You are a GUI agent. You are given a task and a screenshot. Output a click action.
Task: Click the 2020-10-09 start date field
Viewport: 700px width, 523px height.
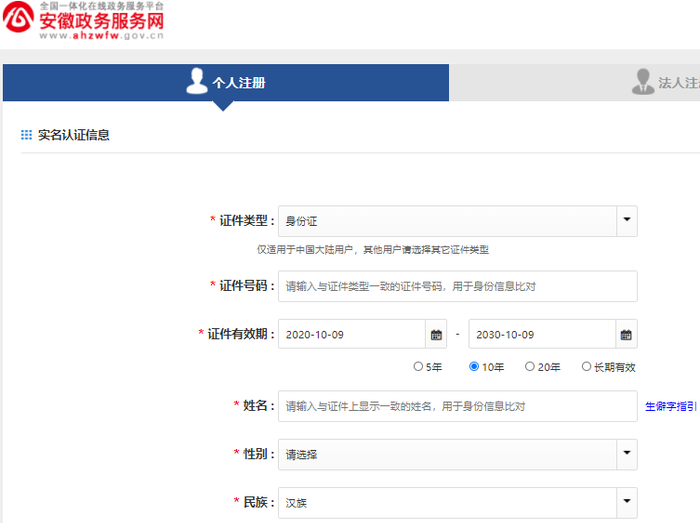click(x=350, y=334)
